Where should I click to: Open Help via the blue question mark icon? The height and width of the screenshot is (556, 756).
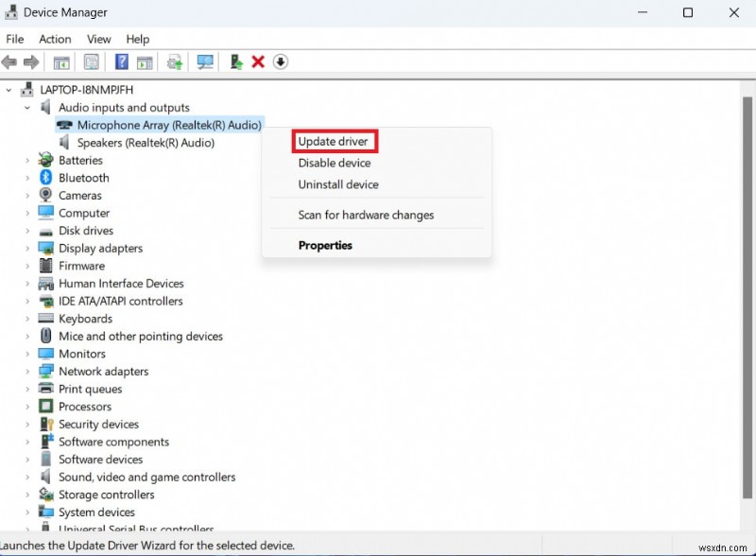(x=122, y=61)
